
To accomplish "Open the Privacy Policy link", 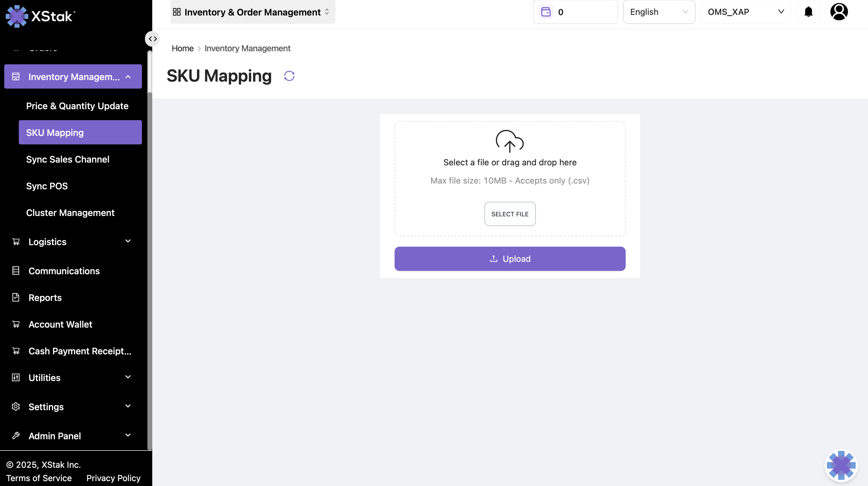I will pyautogui.click(x=113, y=478).
